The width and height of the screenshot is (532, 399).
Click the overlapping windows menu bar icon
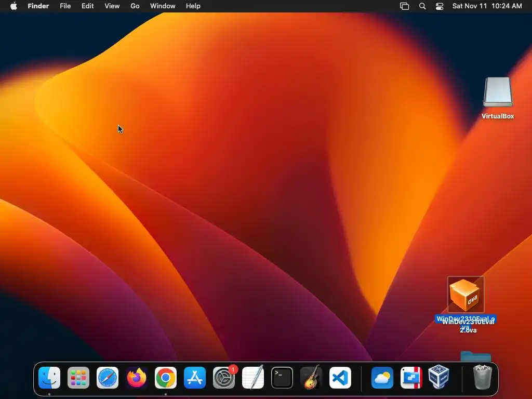tap(404, 6)
